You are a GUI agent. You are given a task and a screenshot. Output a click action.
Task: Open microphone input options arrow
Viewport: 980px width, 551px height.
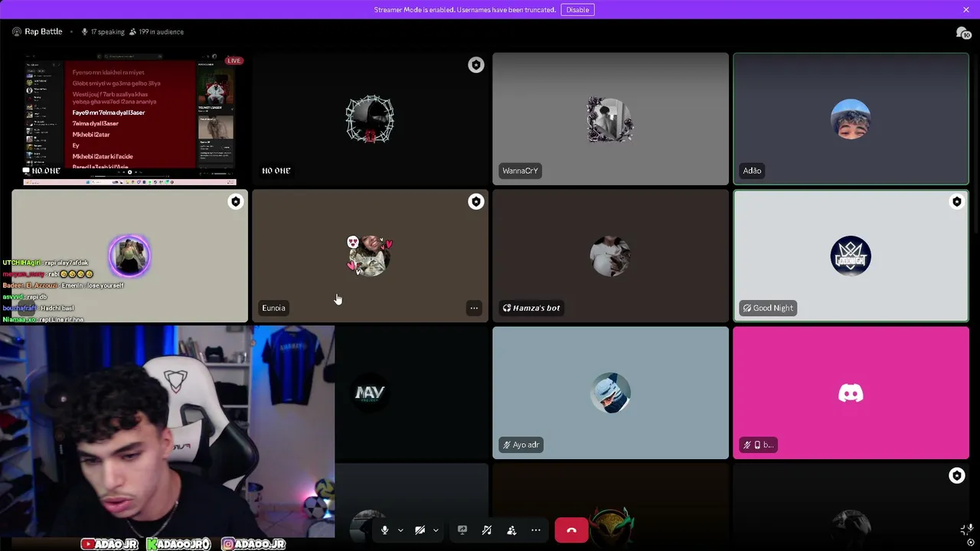click(x=400, y=530)
